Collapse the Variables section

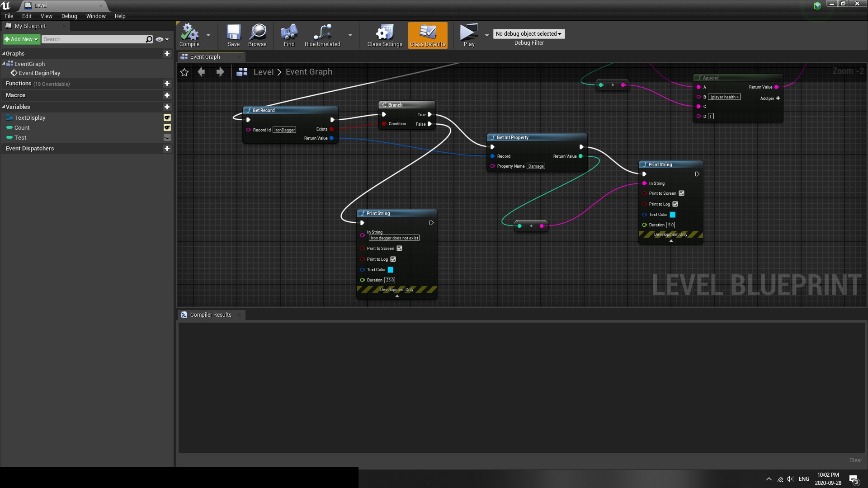point(4,107)
